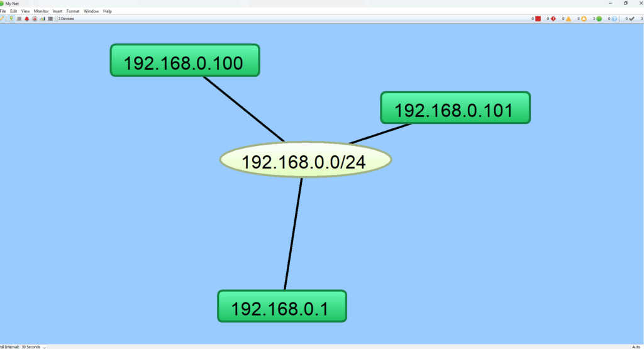Open the Format menu
The width and height of the screenshot is (644, 349).
73,11
